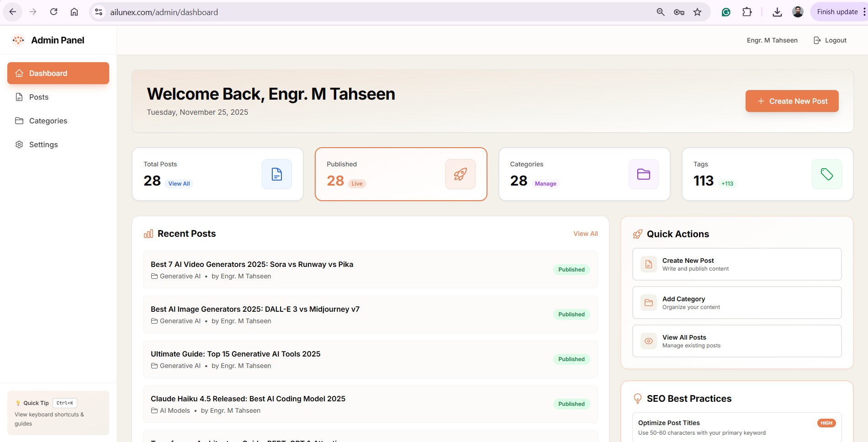The image size is (868, 442).
Task: Click the Admin Panel logo icon
Action: pyautogui.click(x=18, y=40)
